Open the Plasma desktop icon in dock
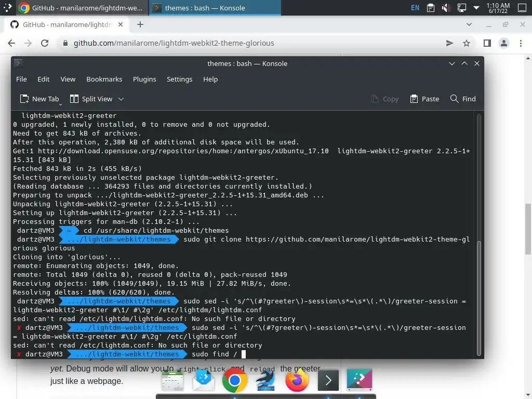This screenshot has width=532, height=399. (x=360, y=380)
